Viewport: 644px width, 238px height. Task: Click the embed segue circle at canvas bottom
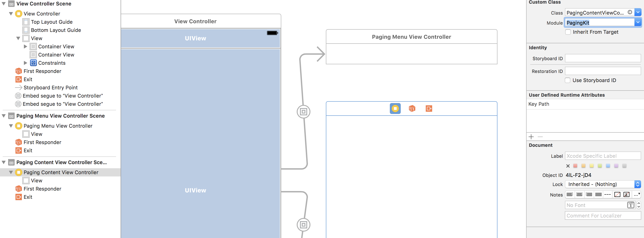pyautogui.click(x=303, y=225)
